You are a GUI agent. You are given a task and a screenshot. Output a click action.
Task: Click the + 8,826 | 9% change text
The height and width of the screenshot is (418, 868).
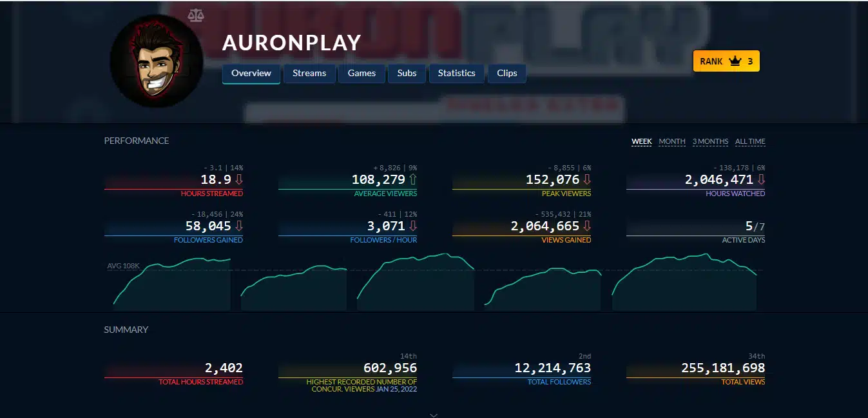[x=395, y=168]
